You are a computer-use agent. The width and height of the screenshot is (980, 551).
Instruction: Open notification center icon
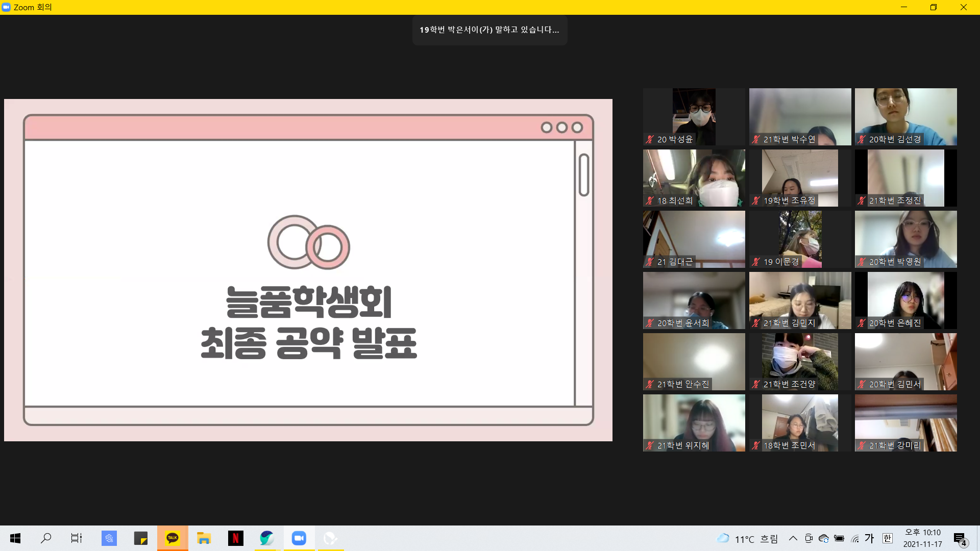point(960,539)
